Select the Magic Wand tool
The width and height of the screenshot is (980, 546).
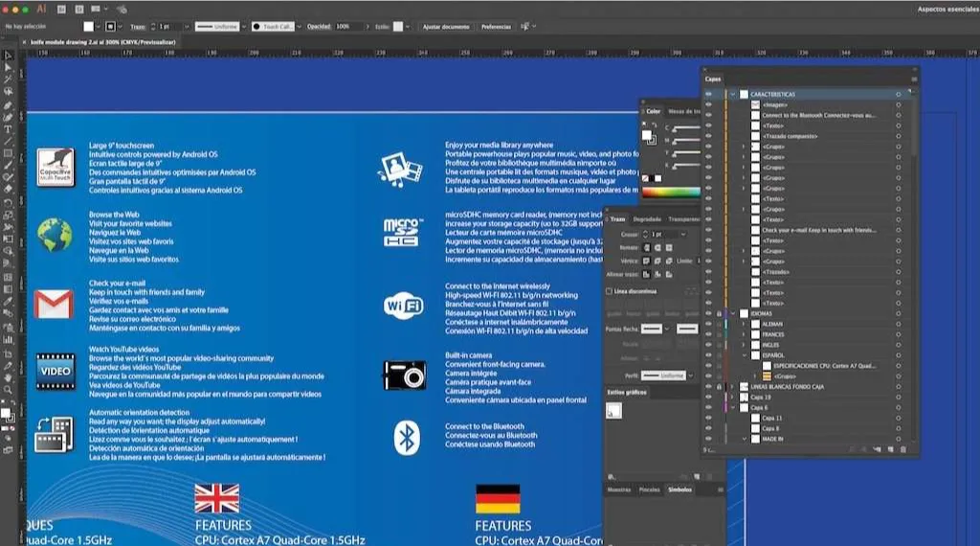pos(8,80)
